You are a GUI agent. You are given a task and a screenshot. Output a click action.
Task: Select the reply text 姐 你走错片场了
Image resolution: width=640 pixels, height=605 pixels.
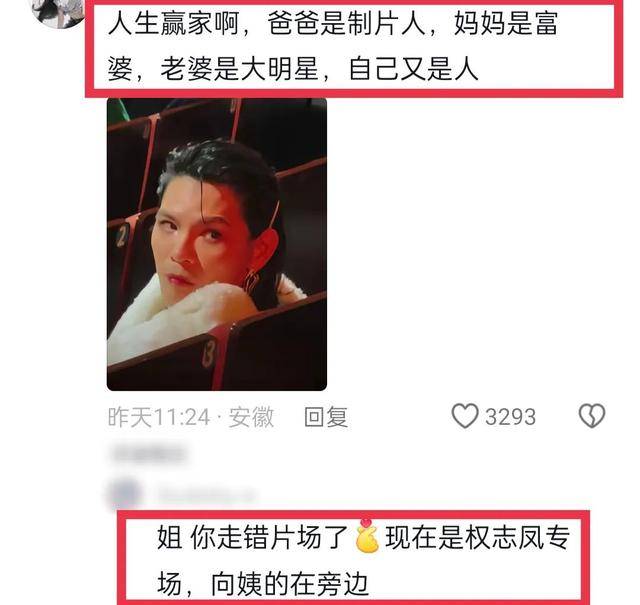(253, 537)
